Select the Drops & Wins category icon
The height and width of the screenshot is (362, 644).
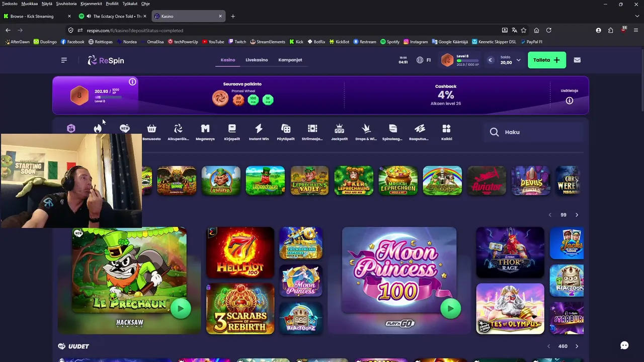(x=366, y=132)
